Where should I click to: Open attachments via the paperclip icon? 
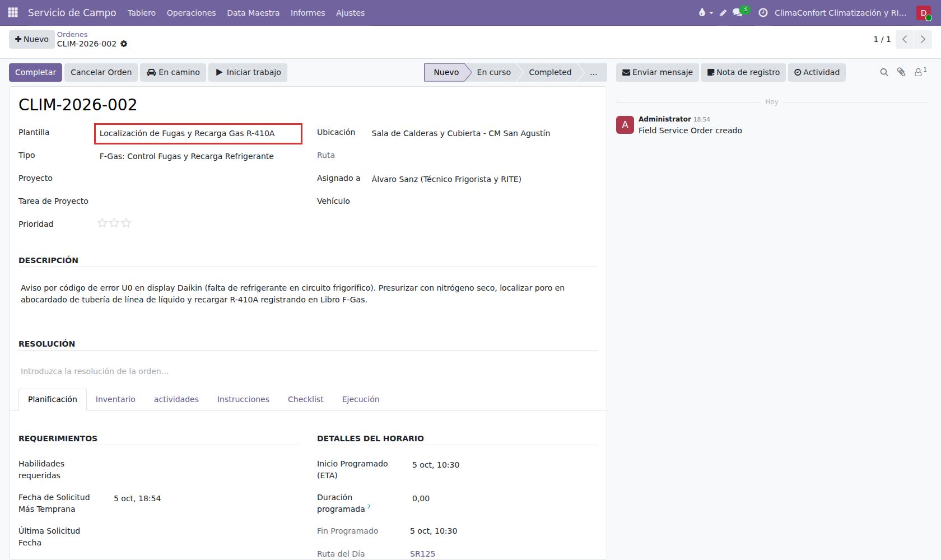(x=901, y=72)
